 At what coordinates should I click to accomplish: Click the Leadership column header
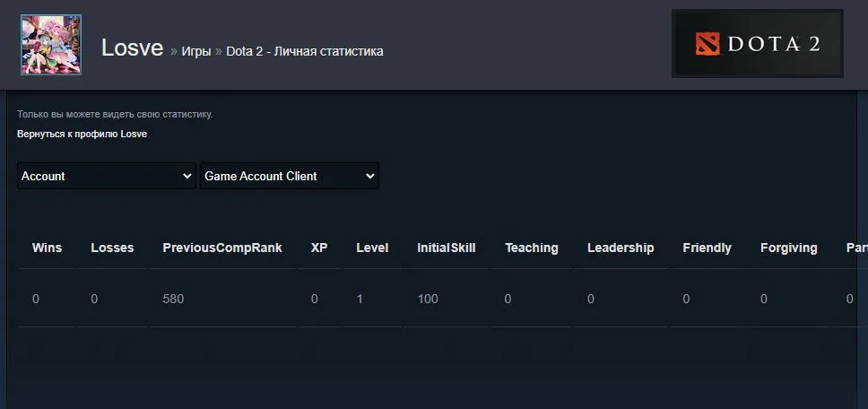tap(621, 248)
